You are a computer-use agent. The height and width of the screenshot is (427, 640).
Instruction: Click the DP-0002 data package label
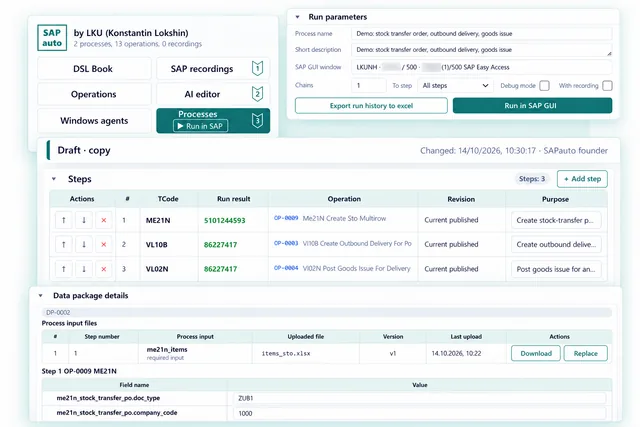pyautogui.click(x=58, y=313)
